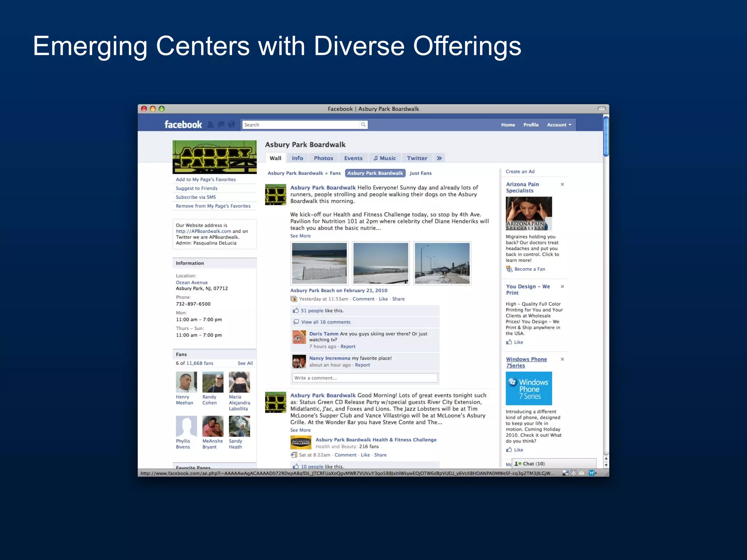
Task: Go to Profile in Facebook header
Action: tap(531, 125)
